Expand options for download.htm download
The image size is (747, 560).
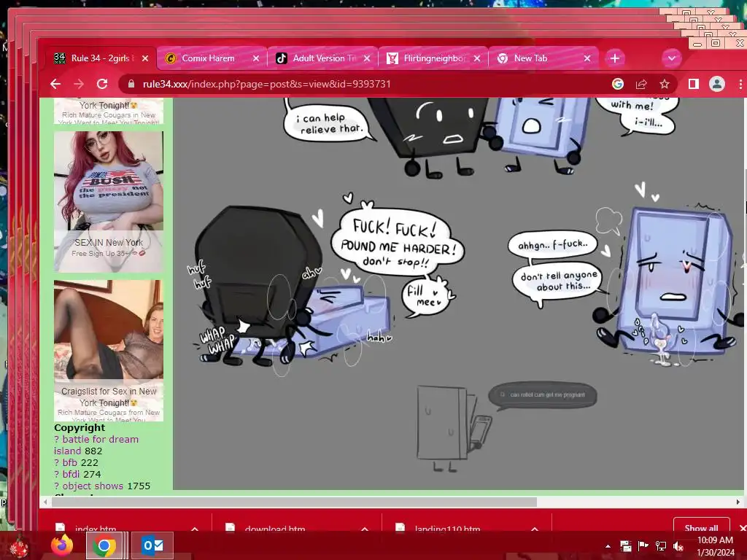pyautogui.click(x=365, y=528)
